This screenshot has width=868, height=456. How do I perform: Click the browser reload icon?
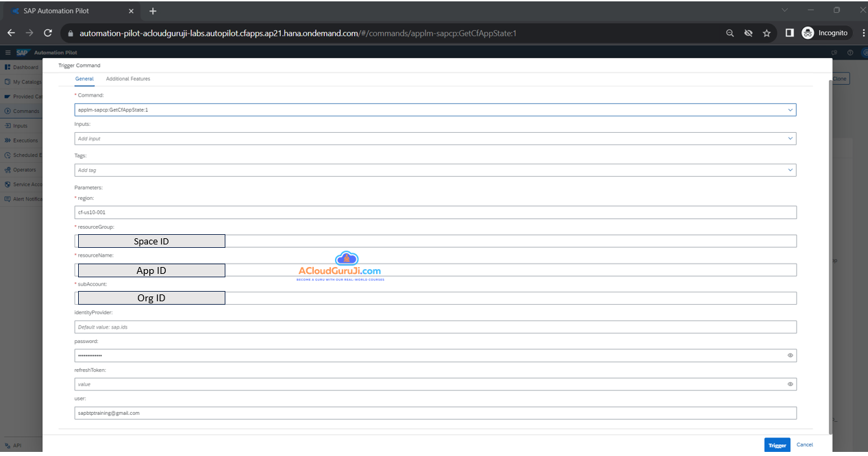point(48,33)
